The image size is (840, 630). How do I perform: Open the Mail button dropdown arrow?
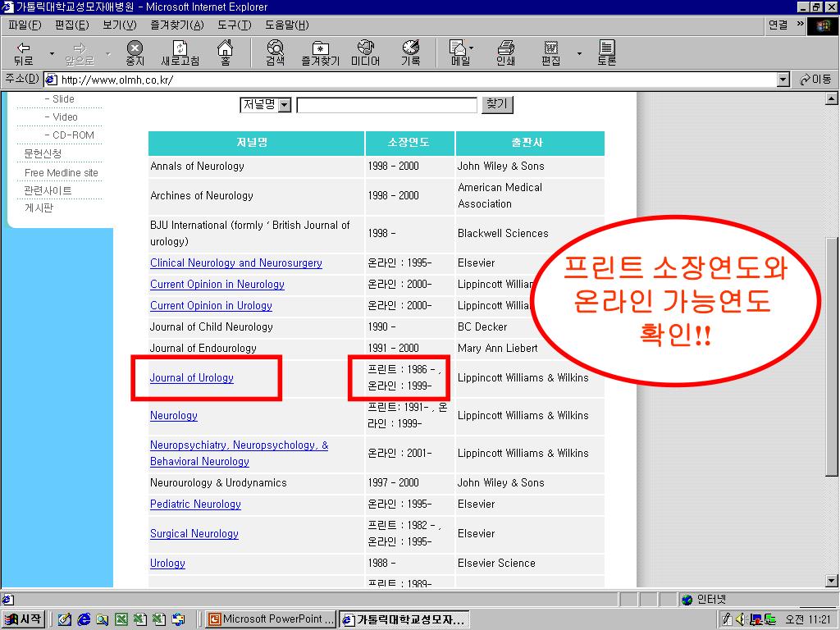tap(471, 48)
